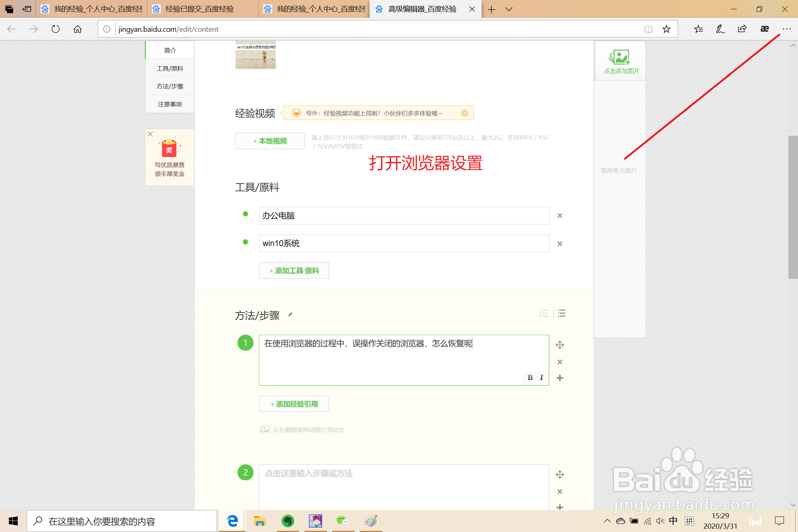Open WeChat from the taskbar
Screen dimensions: 798x532
(x=343, y=521)
